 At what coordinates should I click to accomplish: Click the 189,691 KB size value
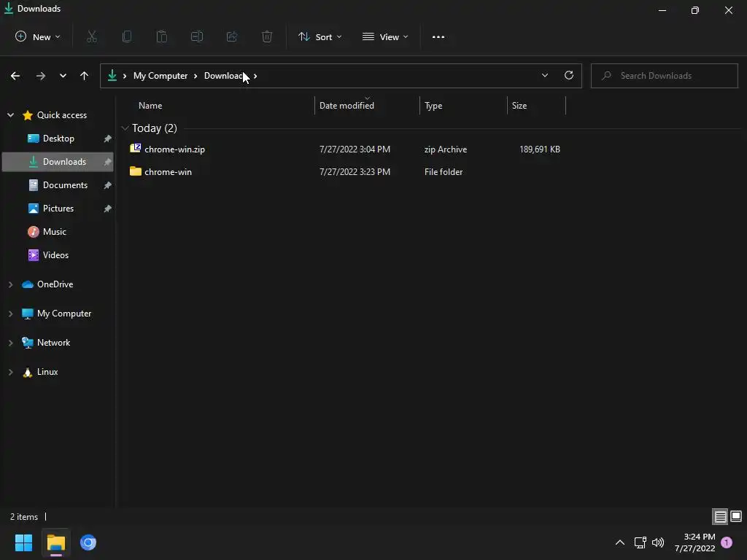(539, 149)
